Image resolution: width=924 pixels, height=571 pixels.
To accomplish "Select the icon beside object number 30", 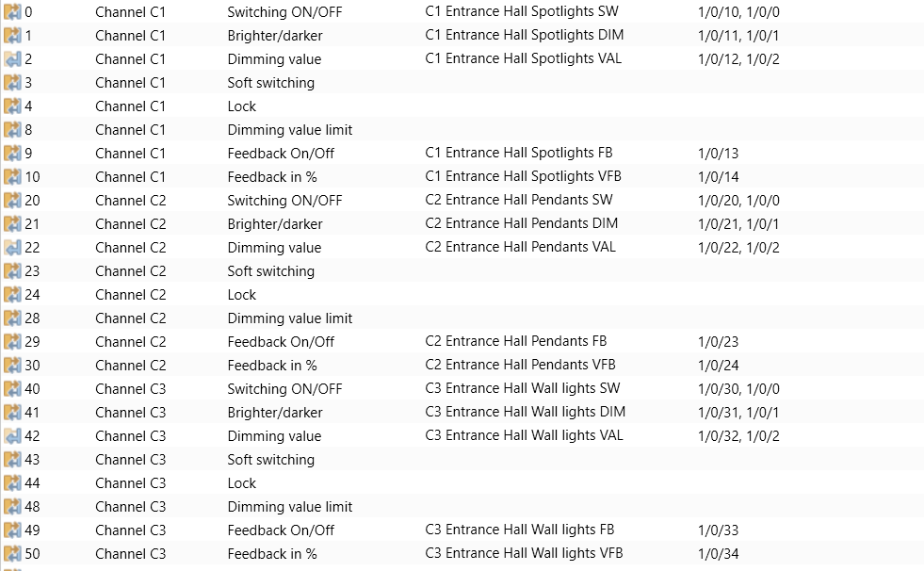I will pos(12,366).
